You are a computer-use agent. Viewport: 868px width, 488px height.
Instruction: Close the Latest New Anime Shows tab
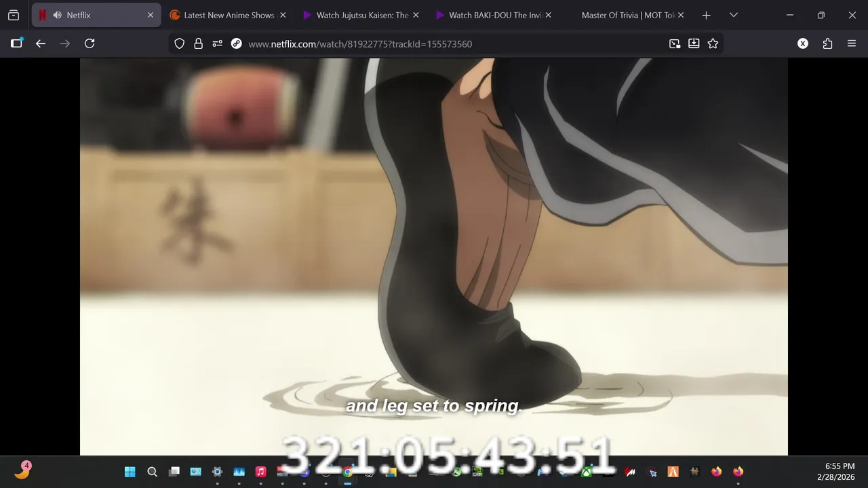pos(283,15)
